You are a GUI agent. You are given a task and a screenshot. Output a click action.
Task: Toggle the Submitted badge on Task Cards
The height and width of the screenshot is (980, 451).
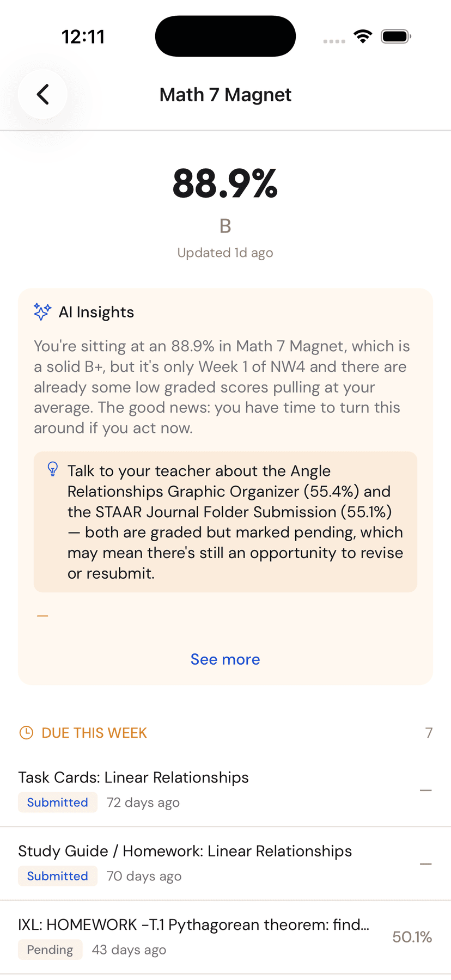pos(57,802)
